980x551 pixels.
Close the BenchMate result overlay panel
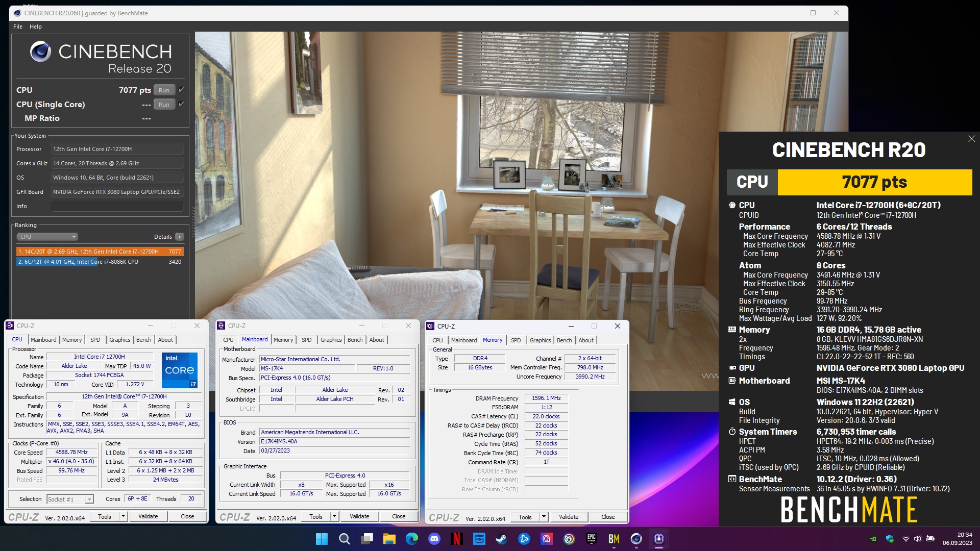pos(971,139)
